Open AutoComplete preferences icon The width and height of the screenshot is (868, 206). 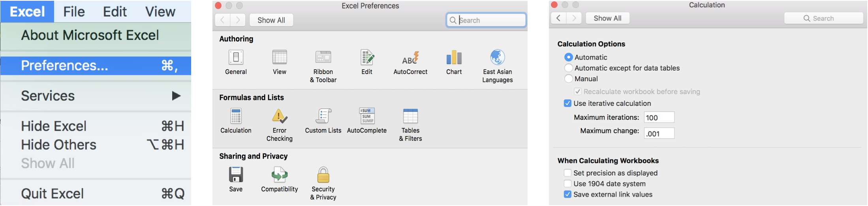[367, 116]
